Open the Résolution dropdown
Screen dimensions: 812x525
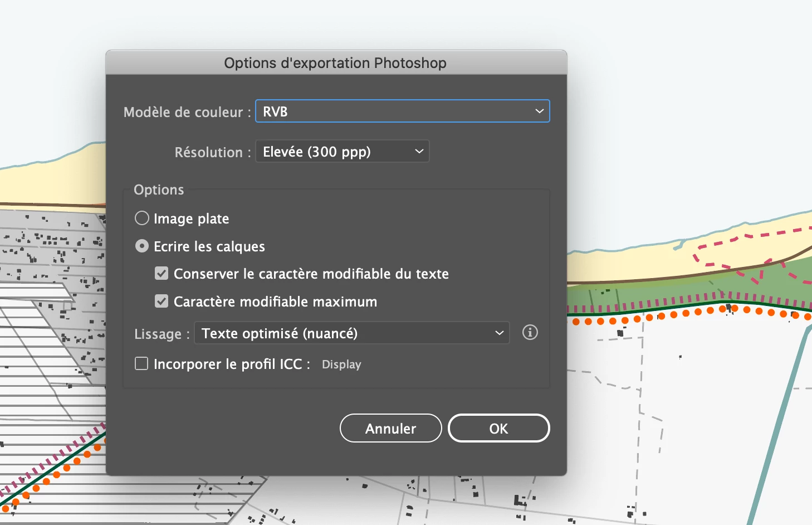tap(342, 151)
